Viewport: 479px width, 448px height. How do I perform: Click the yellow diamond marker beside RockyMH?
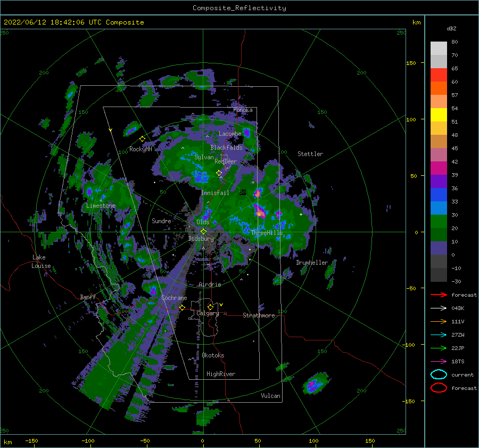point(142,139)
